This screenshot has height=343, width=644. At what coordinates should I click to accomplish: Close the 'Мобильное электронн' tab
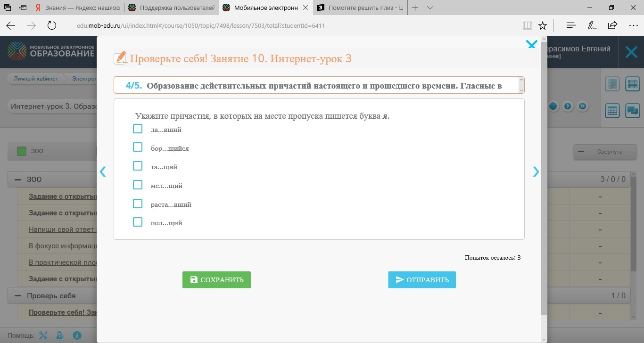pyautogui.click(x=306, y=8)
